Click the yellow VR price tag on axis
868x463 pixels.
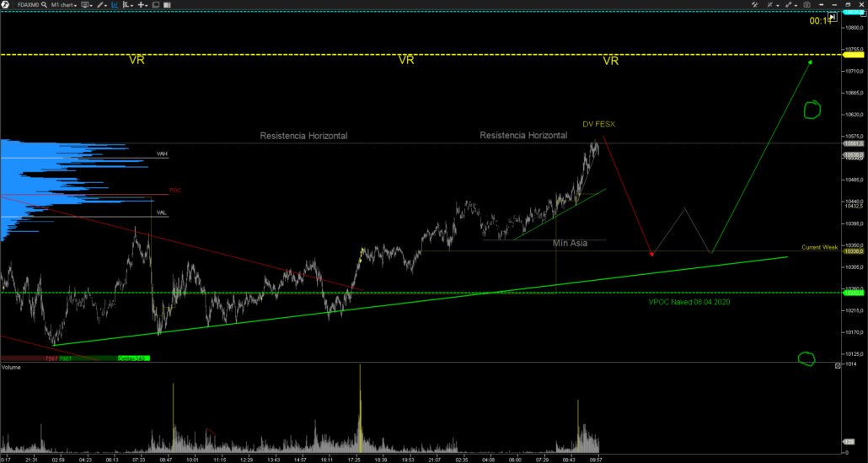[x=851, y=55]
